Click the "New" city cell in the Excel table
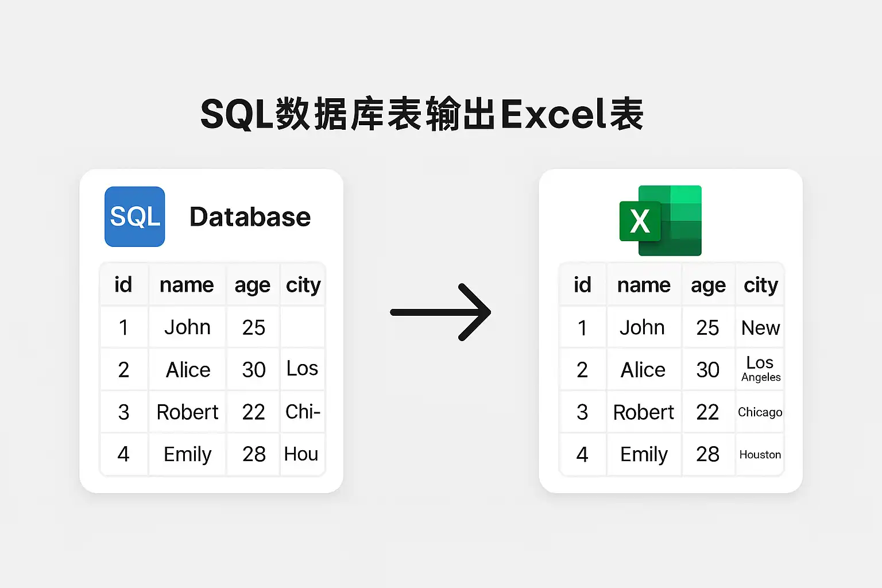Viewport: 882px width, 588px height. pos(760,328)
